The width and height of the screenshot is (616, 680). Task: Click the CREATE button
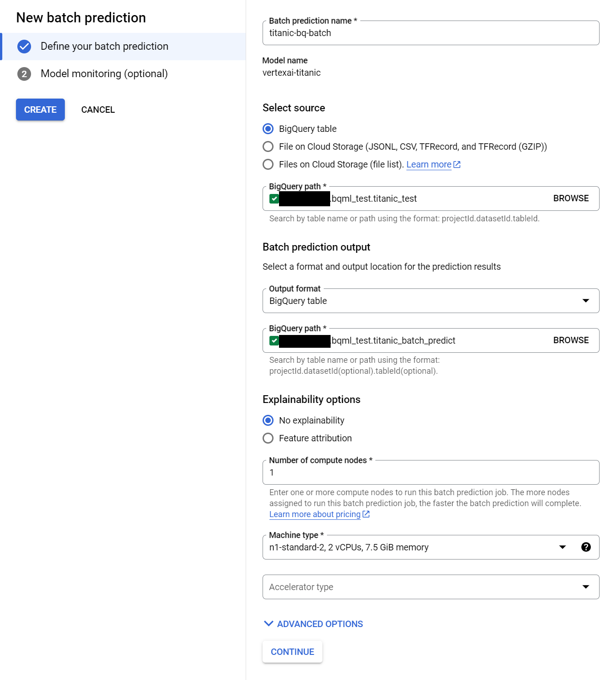40,110
